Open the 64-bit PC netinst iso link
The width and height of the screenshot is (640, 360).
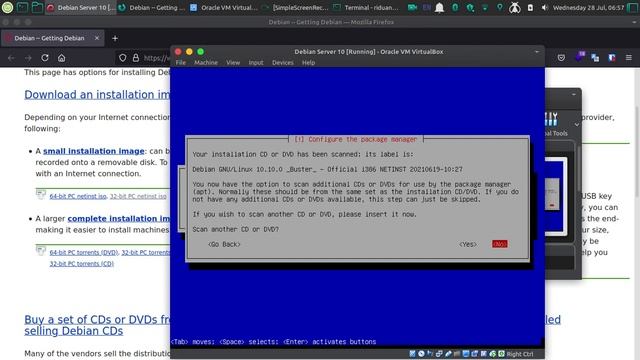point(78,196)
